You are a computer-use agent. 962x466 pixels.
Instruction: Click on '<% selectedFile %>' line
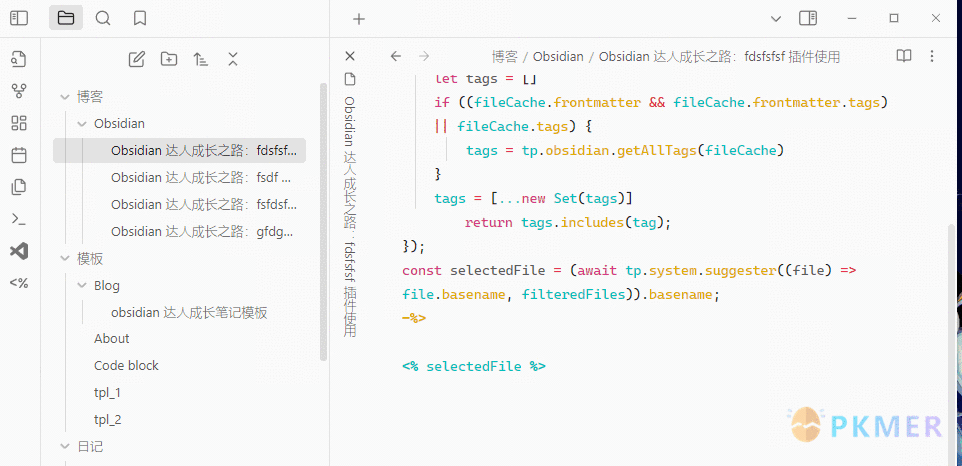point(474,367)
